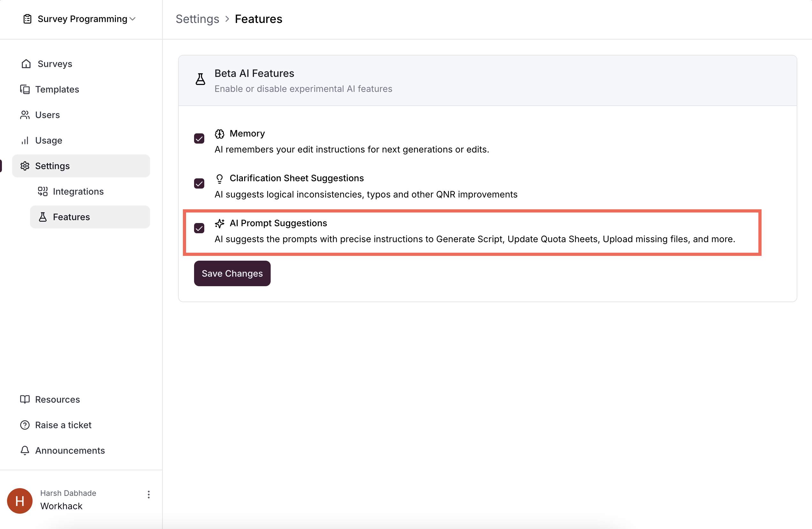The image size is (812, 529).
Task: Click the Usage bar chart icon
Action: pos(25,140)
